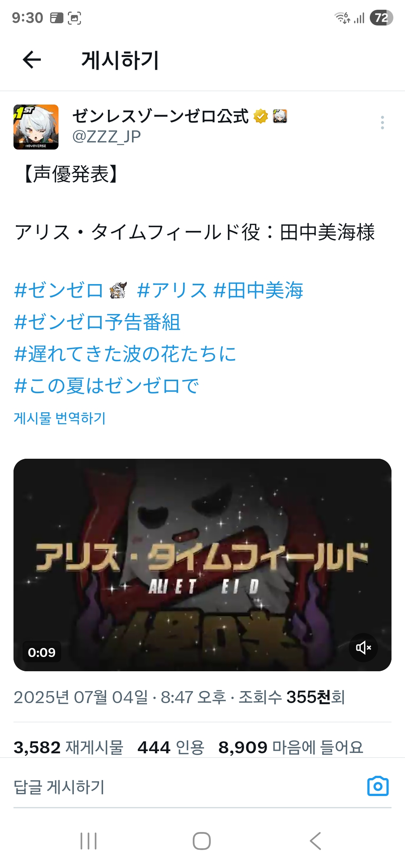Tap the back arrow icon
Screen dimensions: 405x868
click(x=32, y=60)
